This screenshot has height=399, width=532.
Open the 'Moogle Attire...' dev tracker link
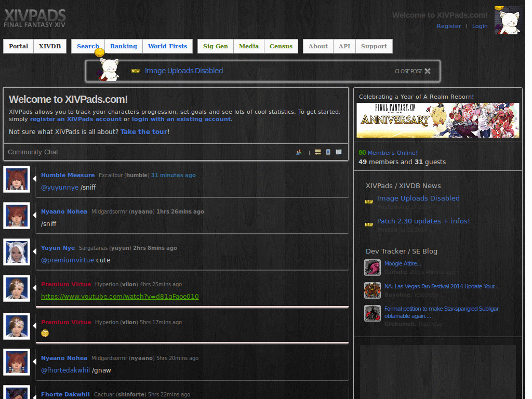(x=403, y=263)
